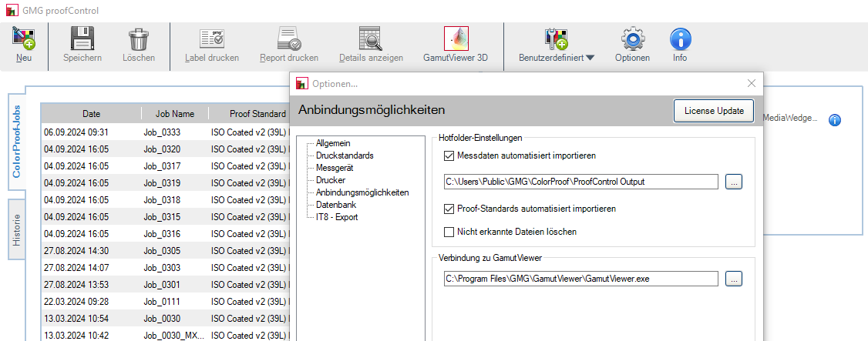Viewport: 868px width, 341px height.
Task: Click the date 27.08.2024 14:30
Action: point(76,251)
